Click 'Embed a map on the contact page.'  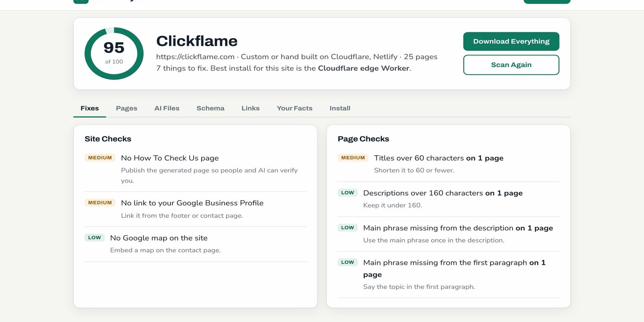165,250
